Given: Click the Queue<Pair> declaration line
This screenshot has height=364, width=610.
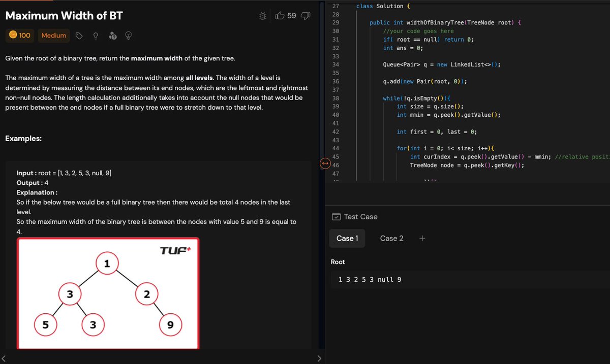Looking at the screenshot, I should tap(442, 64).
